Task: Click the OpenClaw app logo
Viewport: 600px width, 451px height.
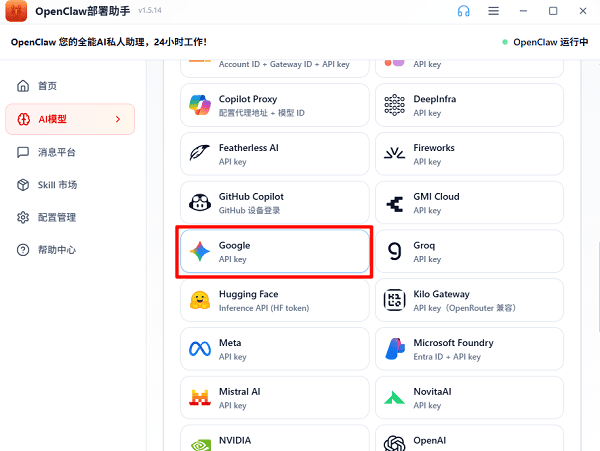Action: pyautogui.click(x=16, y=11)
